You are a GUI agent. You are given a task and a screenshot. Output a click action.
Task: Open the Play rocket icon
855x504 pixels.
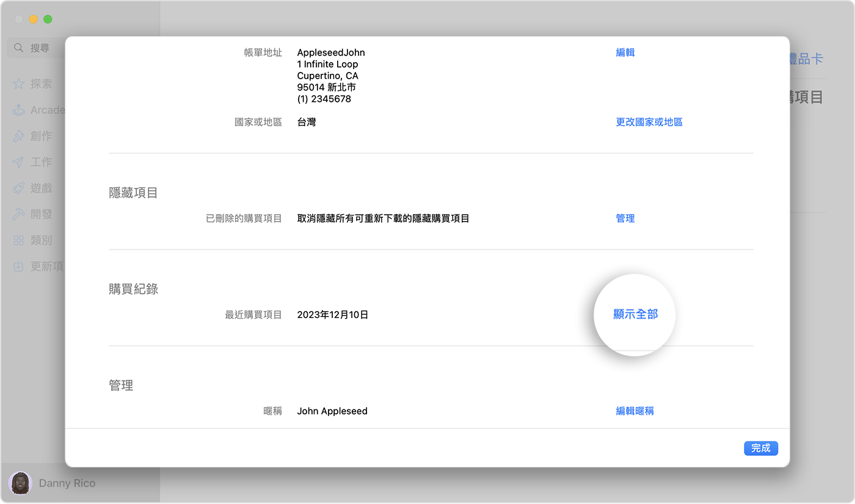tap(19, 189)
